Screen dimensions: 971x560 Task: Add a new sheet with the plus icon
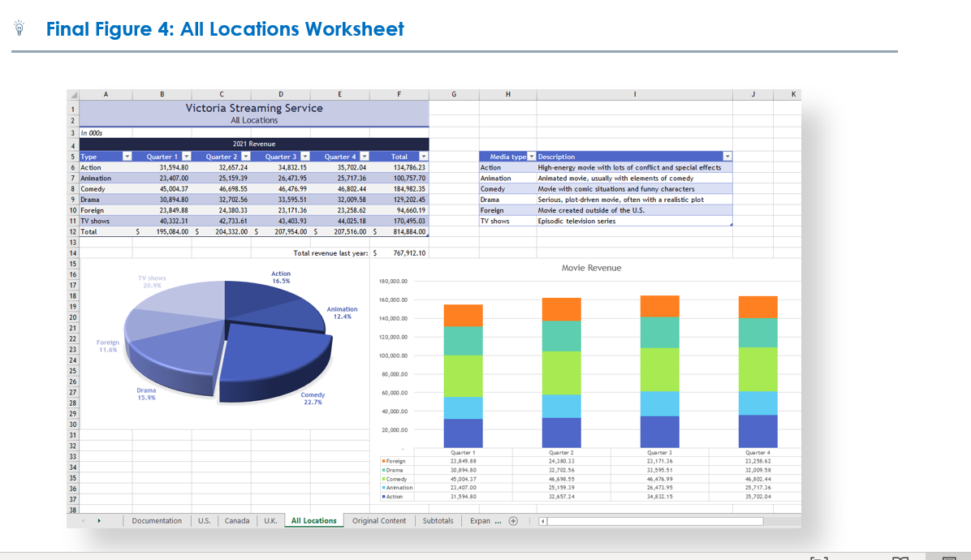(x=513, y=521)
